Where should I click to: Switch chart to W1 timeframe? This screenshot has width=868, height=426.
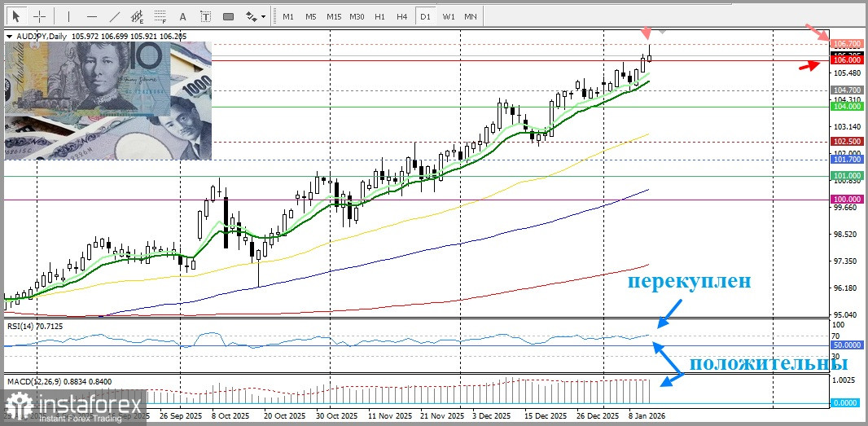pyautogui.click(x=448, y=16)
